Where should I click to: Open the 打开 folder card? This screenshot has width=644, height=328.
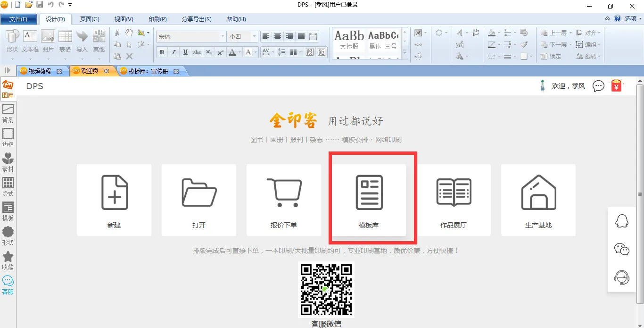click(199, 200)
